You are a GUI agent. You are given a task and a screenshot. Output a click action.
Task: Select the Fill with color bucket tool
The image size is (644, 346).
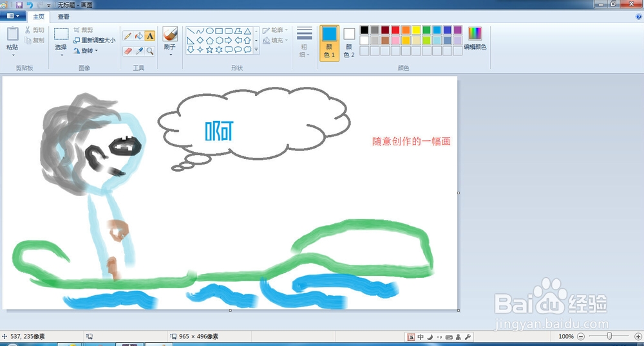139,36
